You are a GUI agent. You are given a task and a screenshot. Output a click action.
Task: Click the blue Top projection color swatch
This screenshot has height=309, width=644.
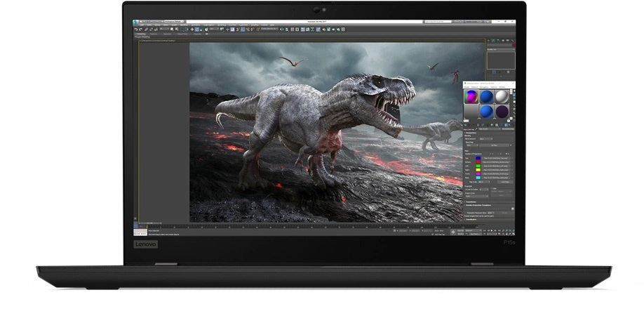[478, 158]
